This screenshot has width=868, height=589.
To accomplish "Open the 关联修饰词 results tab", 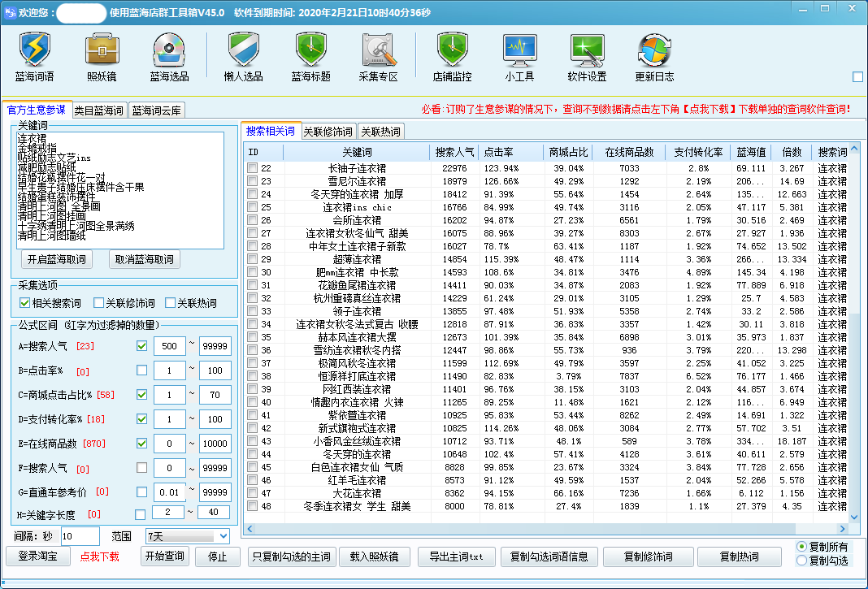I will click(328, 132).
